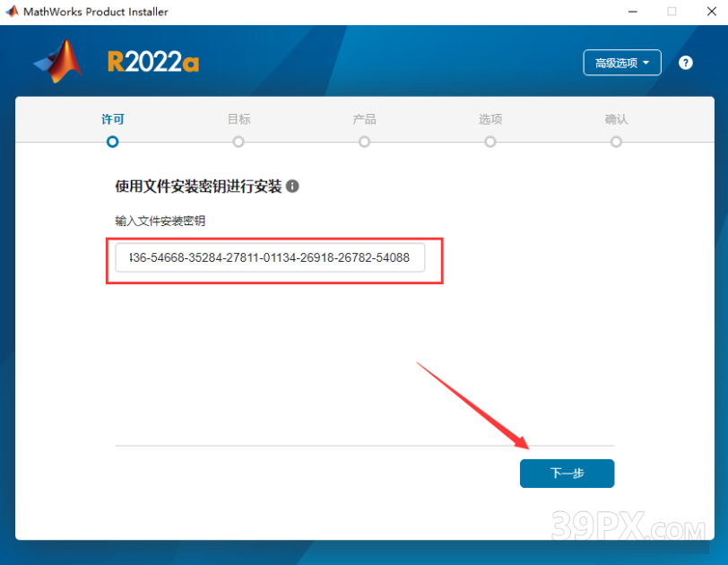
Task: Click the 下一步 button
Action: click(x=567, y=474)
